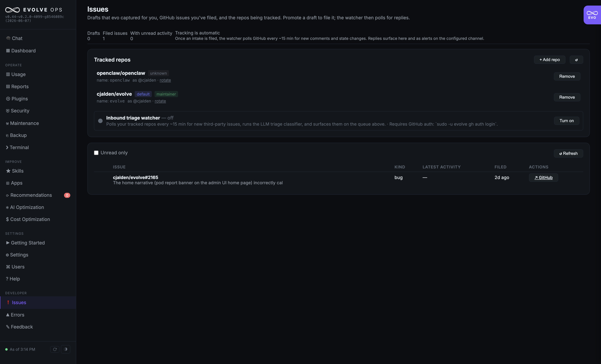601x364 pixels.
Task: Open Plugins via its plus-circle icon
Action: click(8, 98)
